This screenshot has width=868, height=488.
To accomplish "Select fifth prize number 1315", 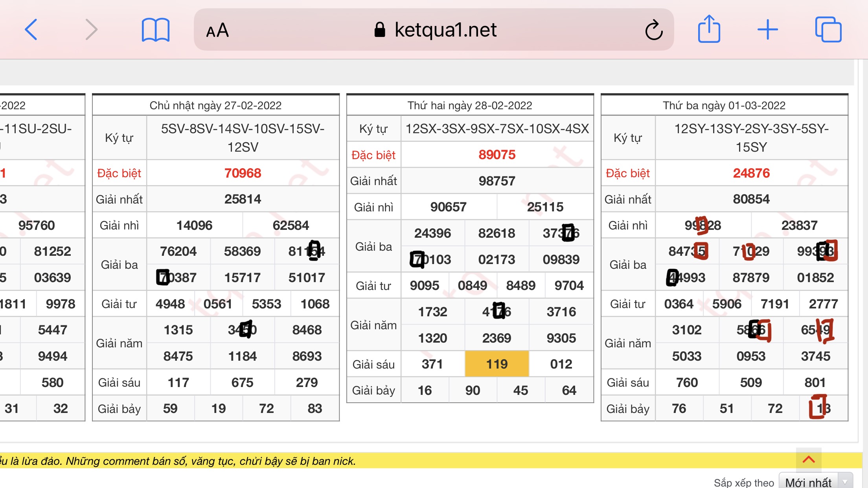I will (x=178, y=330).
